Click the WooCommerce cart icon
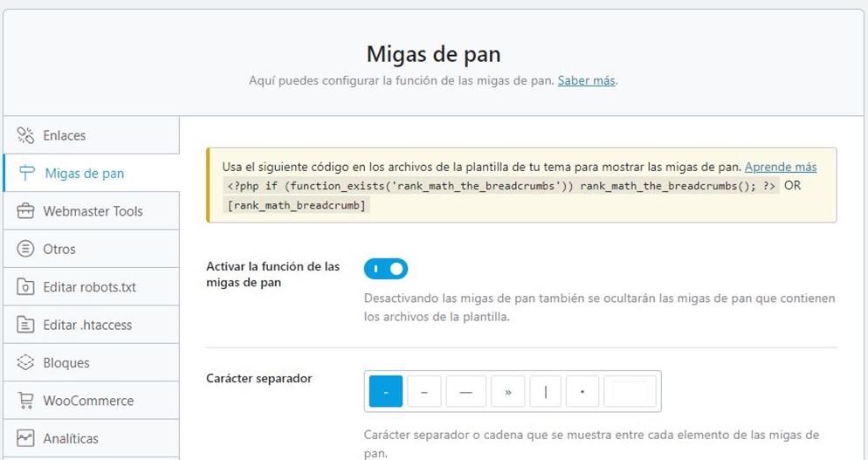 coord(26,401)
